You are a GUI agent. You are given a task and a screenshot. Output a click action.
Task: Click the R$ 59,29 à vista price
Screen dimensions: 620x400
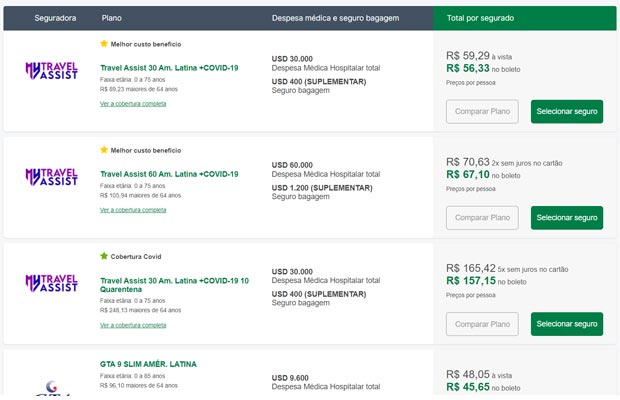point(479,56)
